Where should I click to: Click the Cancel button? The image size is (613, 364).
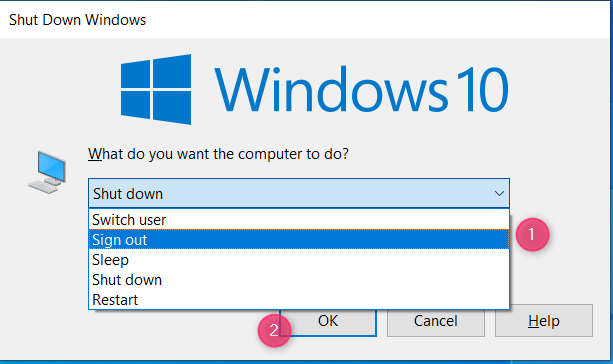click(436, 322)
